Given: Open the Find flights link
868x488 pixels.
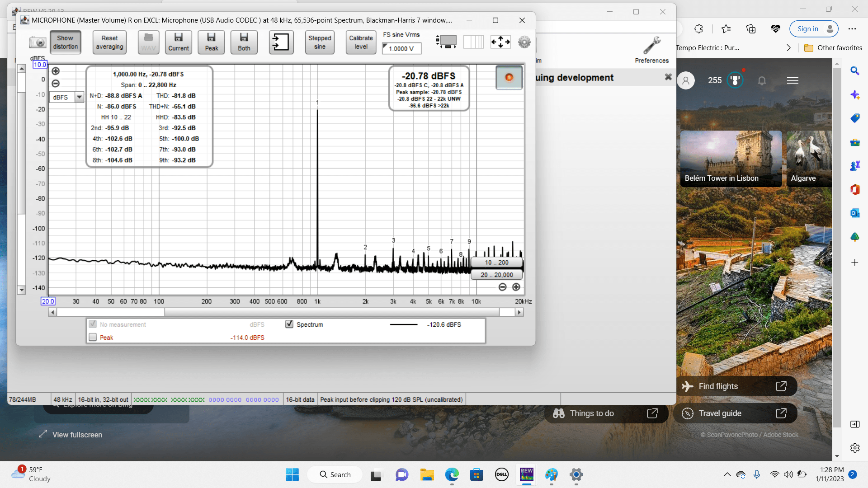Looking at the screenshot, I should [x=736, y=386].
